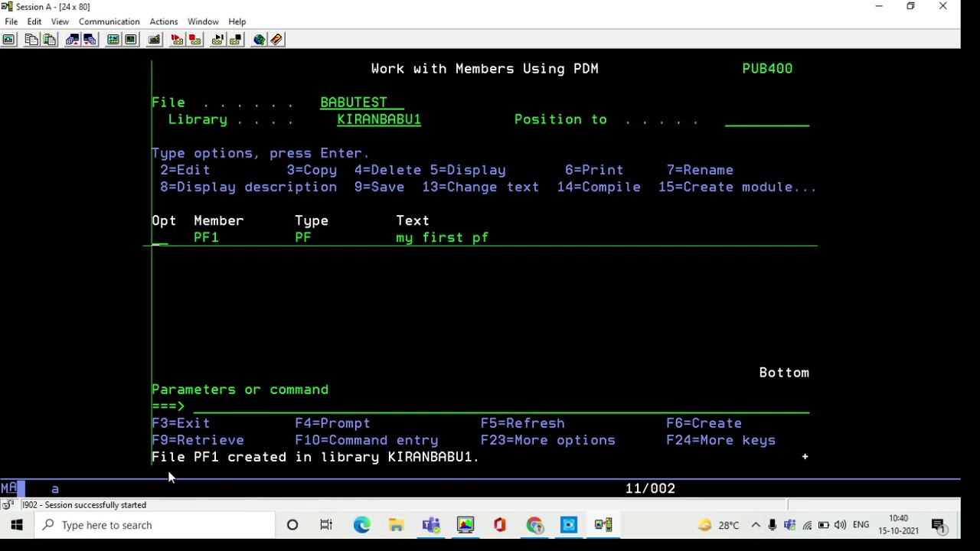Screen dimensions: 980x551
Task: Click the Library field KIRANBABU1
Action: (379, 119)
